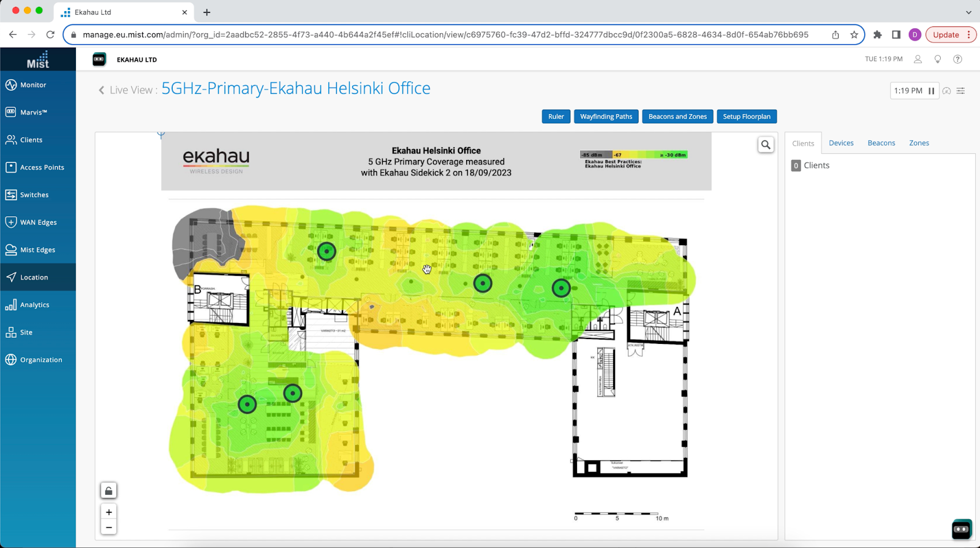The image size is (980, 548).
Task: Zoom in on the floorplan map
Action: pos(108,512)
